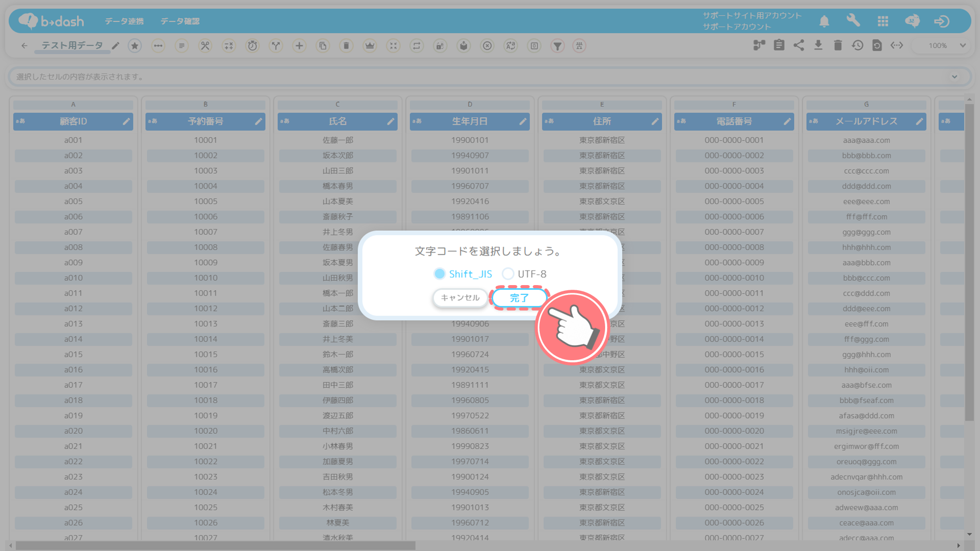Click the horizontal scrollbar thumb
This screenshot has height=551, width=980.
[x=215, y=545]
